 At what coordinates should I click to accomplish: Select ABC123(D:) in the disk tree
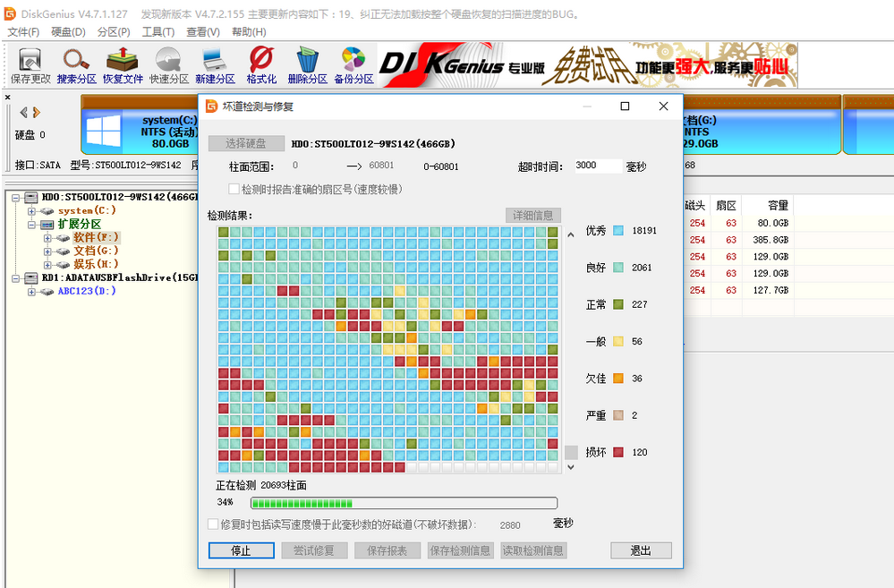point(87,291)
